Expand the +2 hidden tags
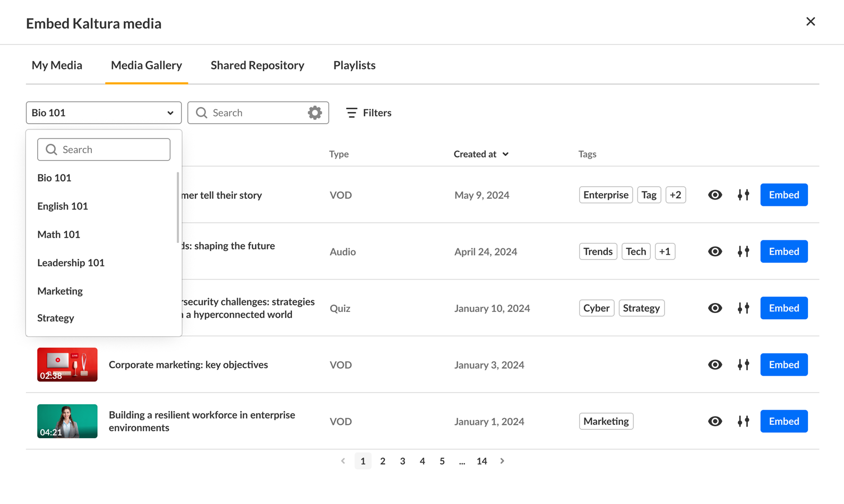This screenshot has height=504, width=844. tap(675, 195)
